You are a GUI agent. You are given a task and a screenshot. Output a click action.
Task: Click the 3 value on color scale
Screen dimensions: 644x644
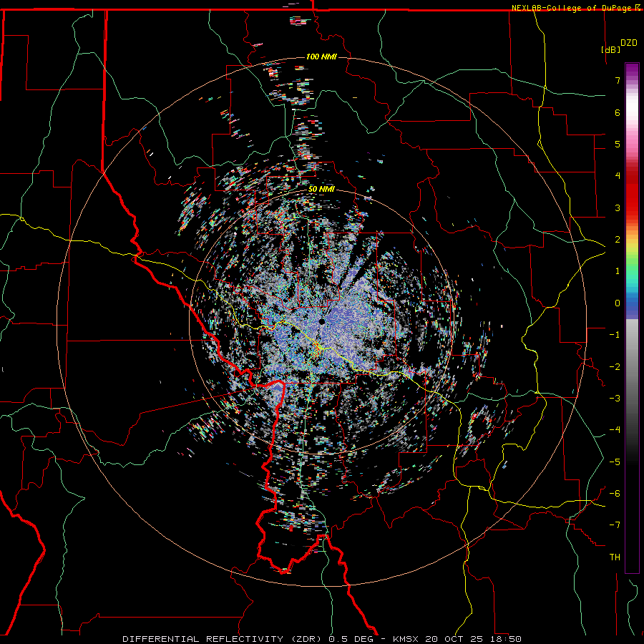coord(618,208)
